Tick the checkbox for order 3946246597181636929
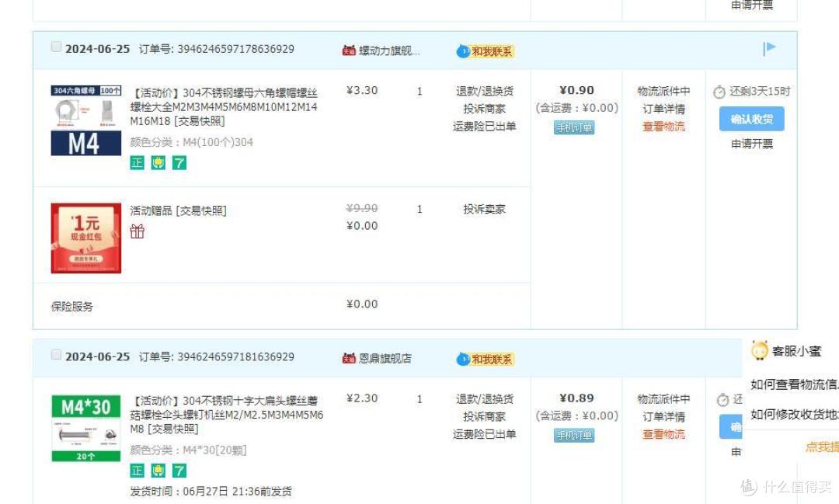This screenshot has height=504, width=839. tap(56, 355)
